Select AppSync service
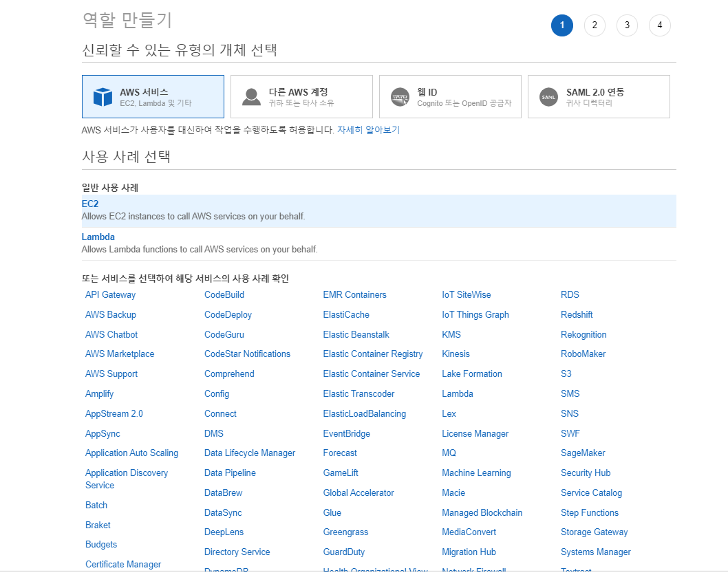Viewport: 728px width, 575px height. coord(103,433)
